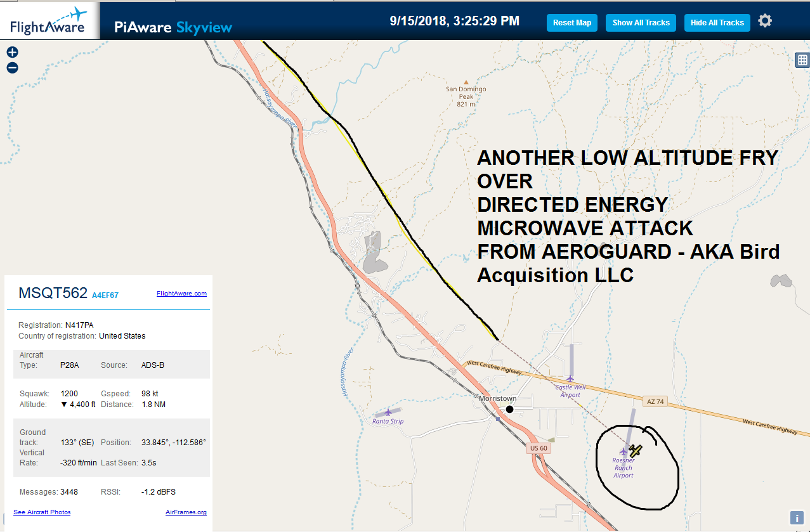Screen dimensions: 810x532
Task: Click the zoom out minus icon
Action: (x=12, y=68)
